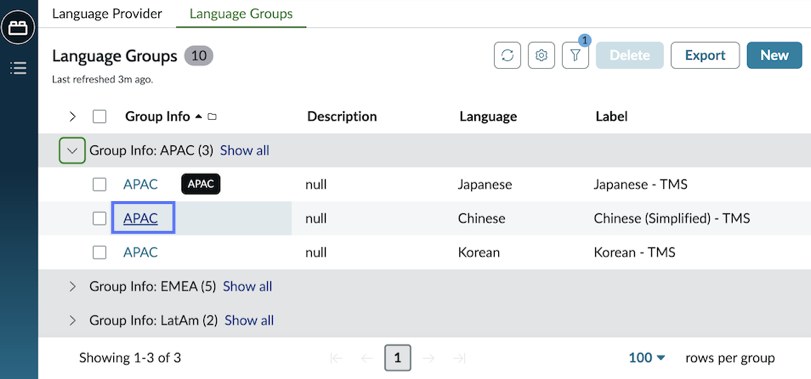Click page number 1 box

397,358
